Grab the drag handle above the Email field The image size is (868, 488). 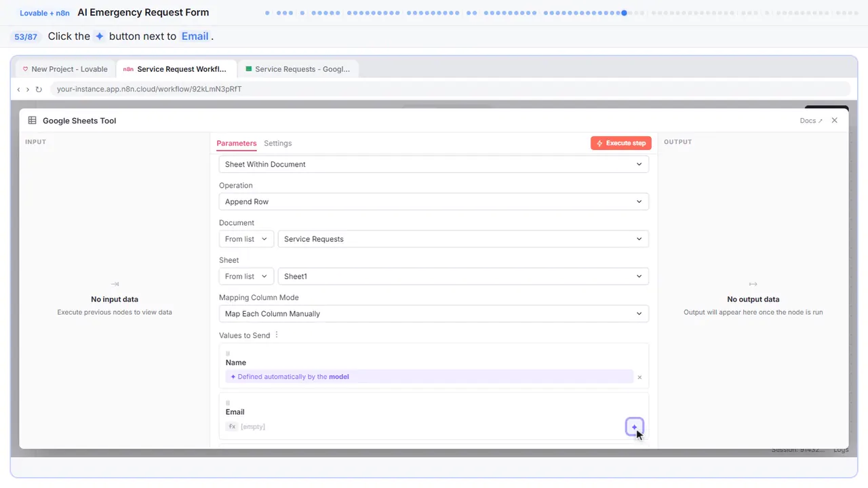pyautogui.click(x=228, y=403)
